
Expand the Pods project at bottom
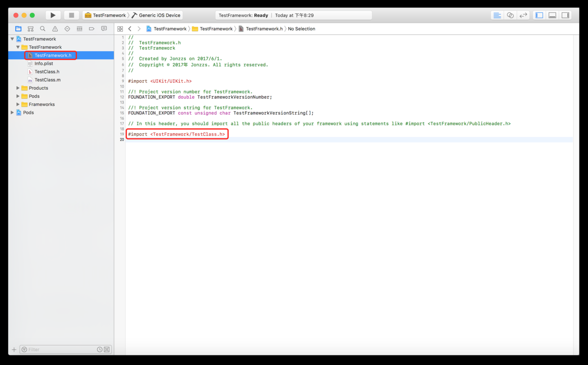click(x=12, y=112)
